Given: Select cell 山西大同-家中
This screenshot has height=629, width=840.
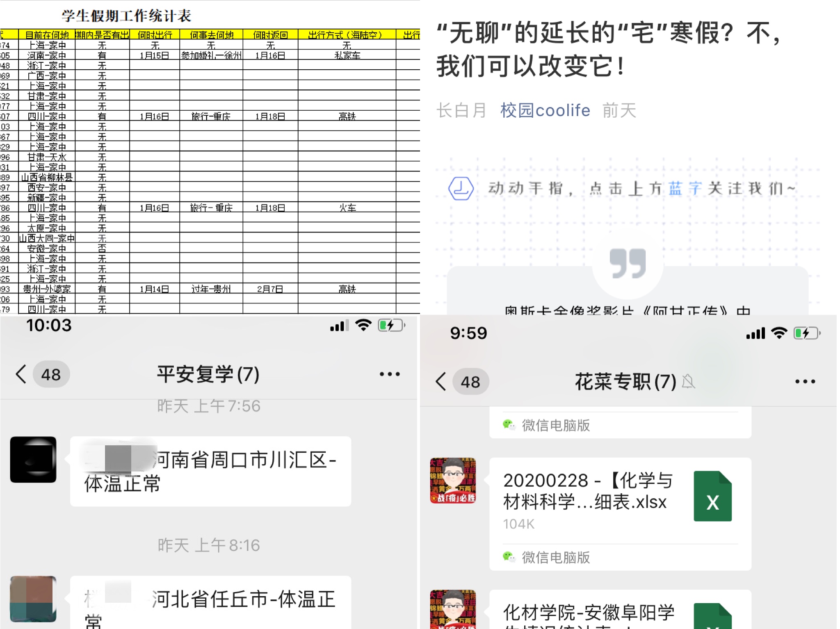Looking at the screenshot, I should coord(47,238).
